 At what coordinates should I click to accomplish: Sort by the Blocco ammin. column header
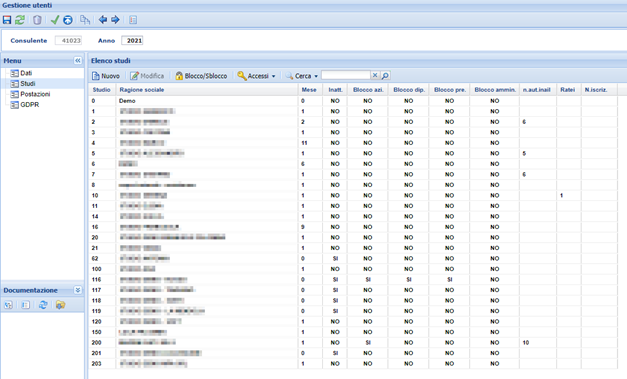pos(495,90)
